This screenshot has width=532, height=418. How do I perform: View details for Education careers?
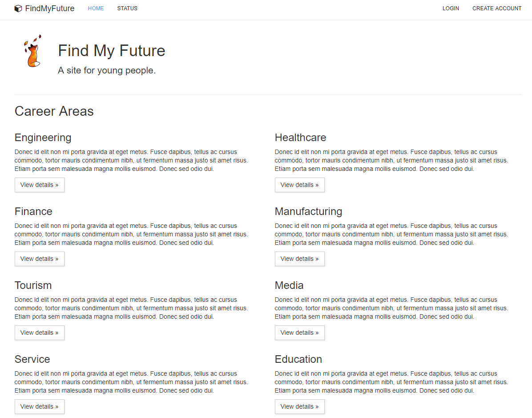299,406
